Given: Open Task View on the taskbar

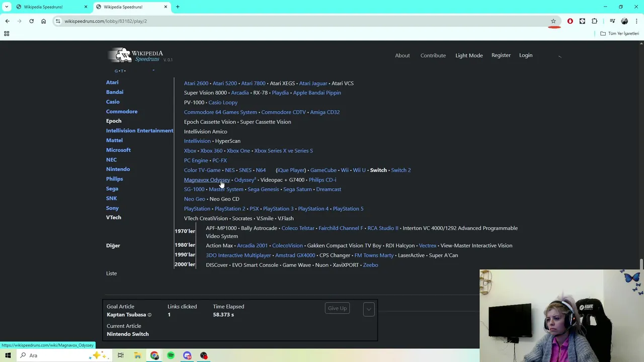Looking at the screenshot, I should point(121,355).
